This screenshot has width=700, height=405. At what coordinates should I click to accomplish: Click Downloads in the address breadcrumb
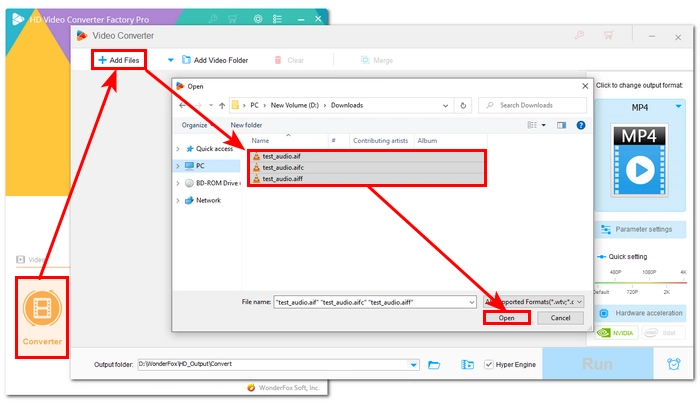tap(347, 105)
